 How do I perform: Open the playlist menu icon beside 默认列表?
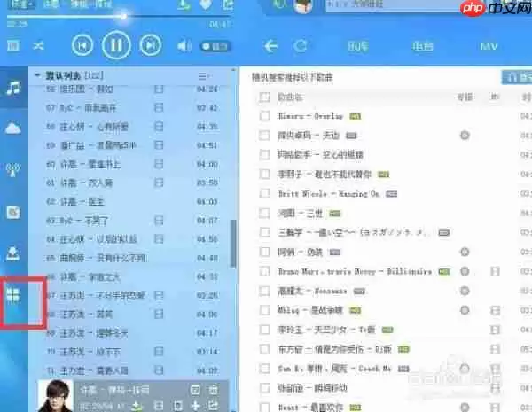point(202,76)
